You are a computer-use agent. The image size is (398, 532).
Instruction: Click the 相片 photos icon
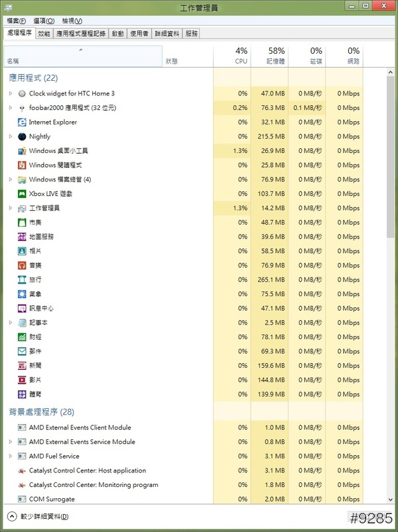pos(22,251)
